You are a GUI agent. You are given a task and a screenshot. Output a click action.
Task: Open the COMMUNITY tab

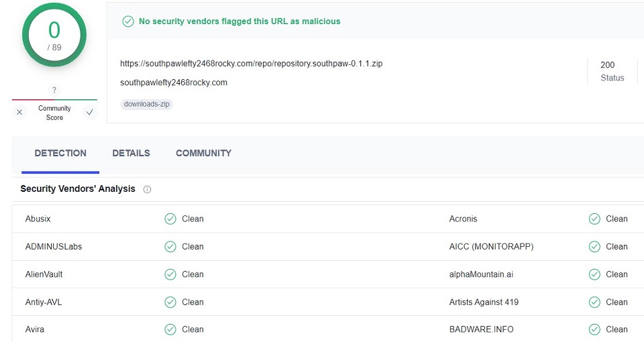[x=204, y=153]
